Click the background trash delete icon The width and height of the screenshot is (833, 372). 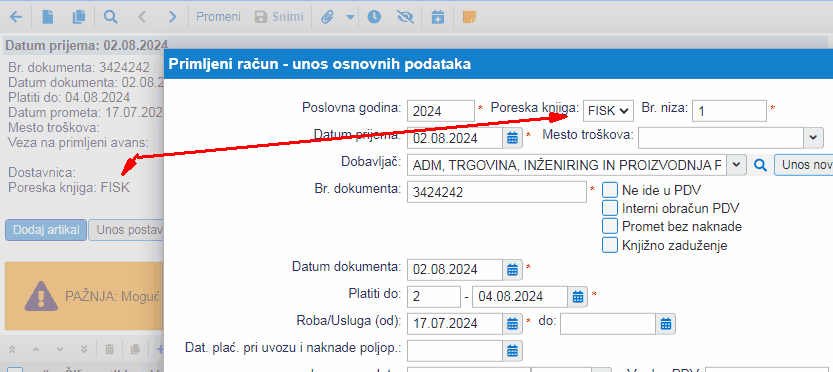tap(109, 349)
